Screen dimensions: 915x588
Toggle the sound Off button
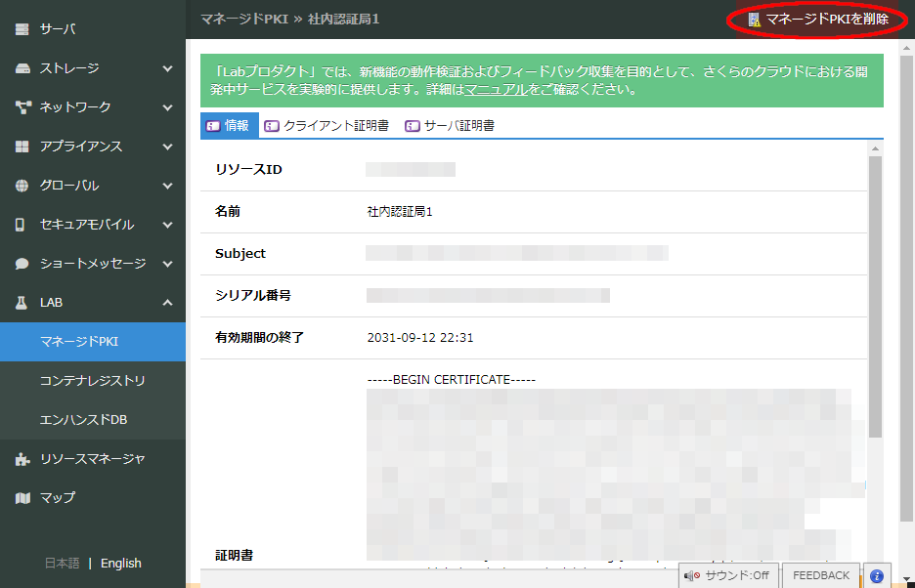point(726,575)
